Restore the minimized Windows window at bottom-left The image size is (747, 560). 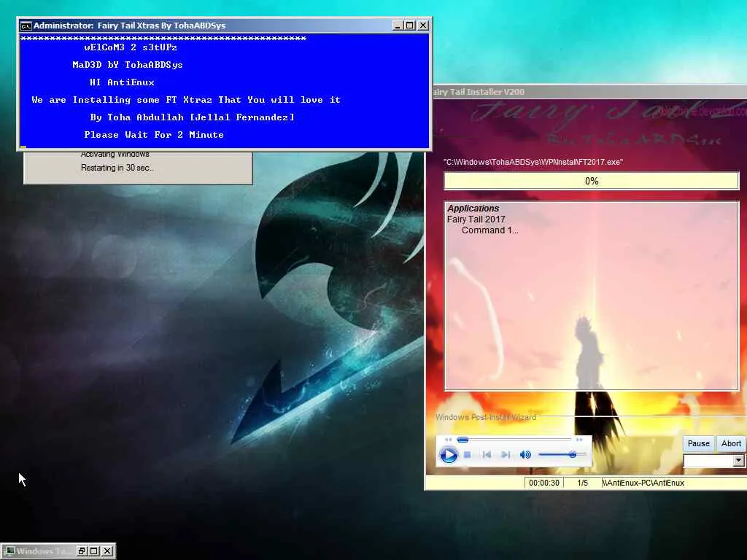[x=82, y=551]
